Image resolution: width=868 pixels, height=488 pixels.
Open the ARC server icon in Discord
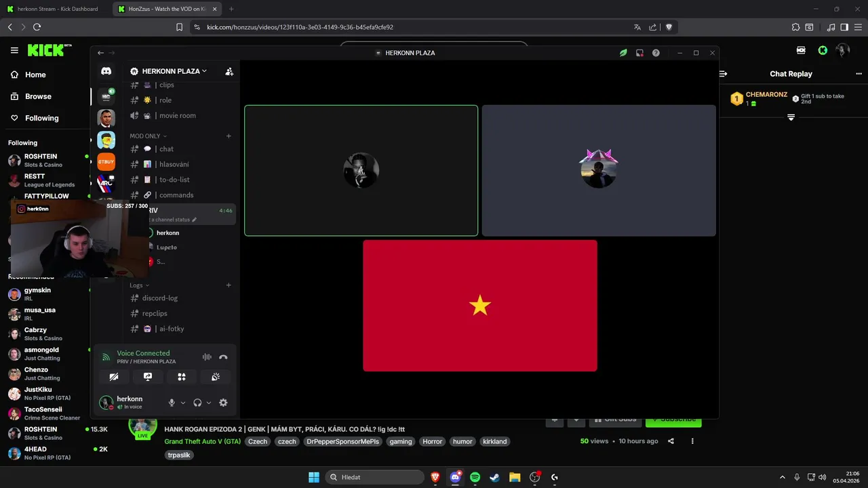tap(106, 183)
